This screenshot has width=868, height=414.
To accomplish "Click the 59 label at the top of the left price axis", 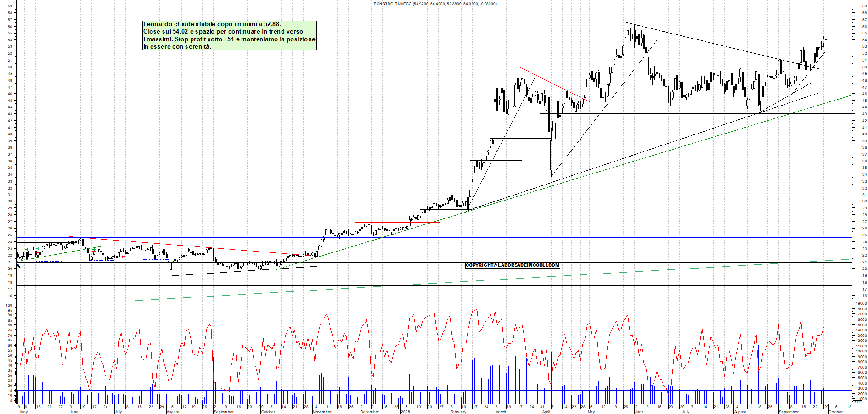I will pos(10,6).
